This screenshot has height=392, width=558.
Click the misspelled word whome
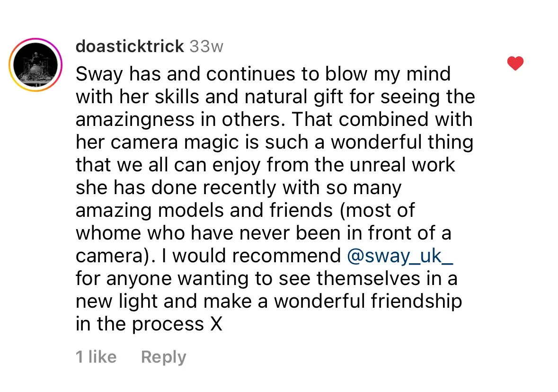[x=108, y=233]
